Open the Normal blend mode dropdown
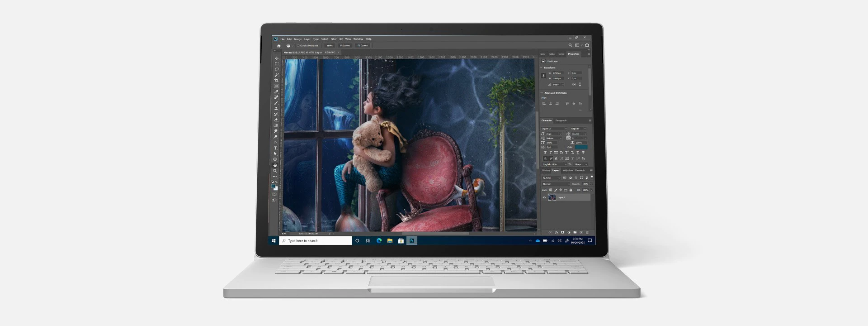This screenshot has height=326, width=868. tap(556, 184)
